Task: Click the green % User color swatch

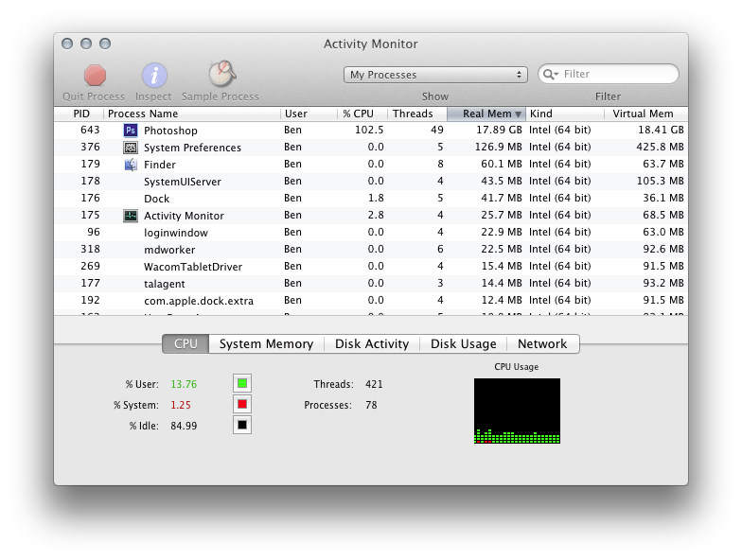Action: 242,383
